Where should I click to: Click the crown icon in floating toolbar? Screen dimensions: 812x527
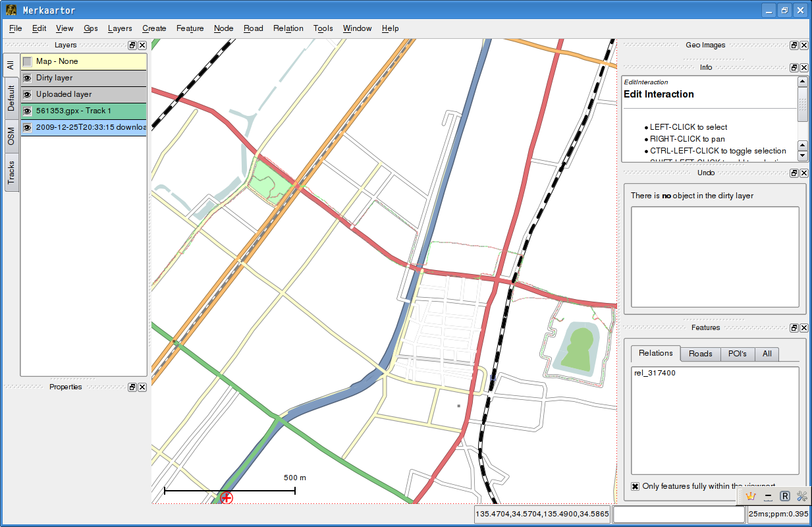(x=750, y=496)
